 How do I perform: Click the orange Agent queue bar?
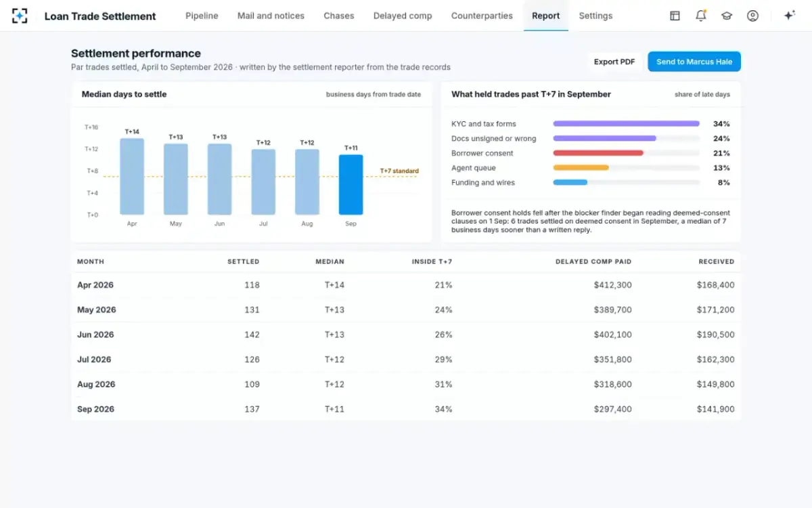[581, 168]
